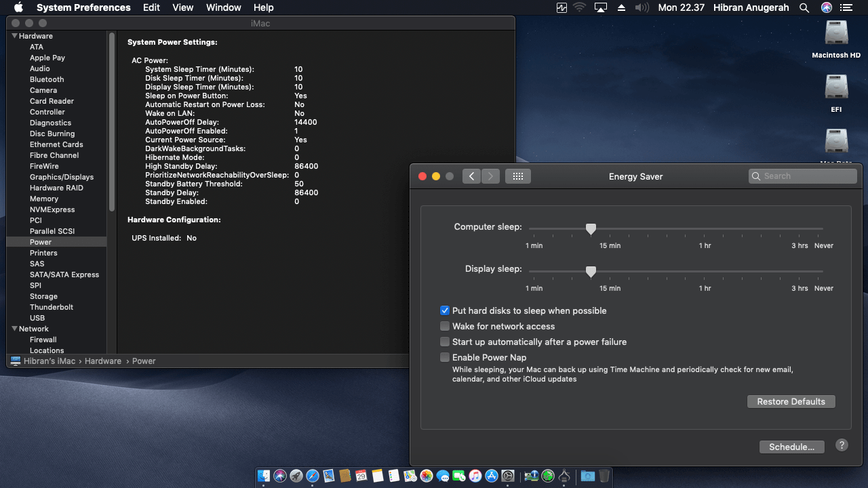Disable Put hard disks to sleep checkbox
The width and height of the screenshot is (868, 488).
(x=445, y=310)
